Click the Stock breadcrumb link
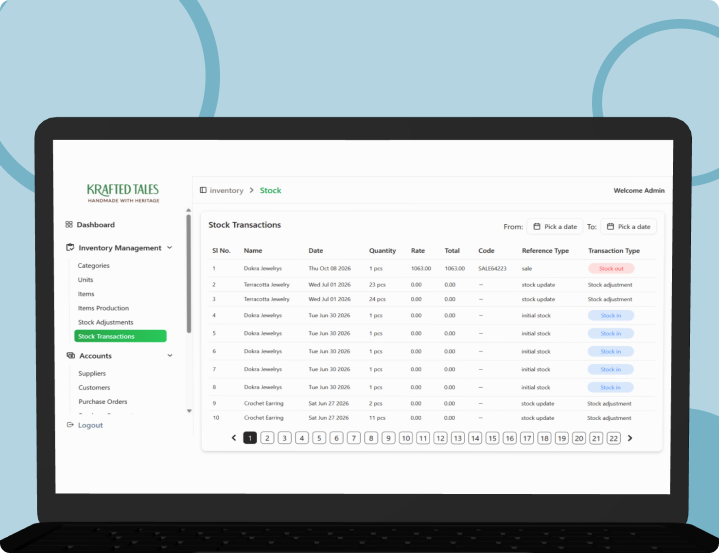 click(x=271, y=190)
